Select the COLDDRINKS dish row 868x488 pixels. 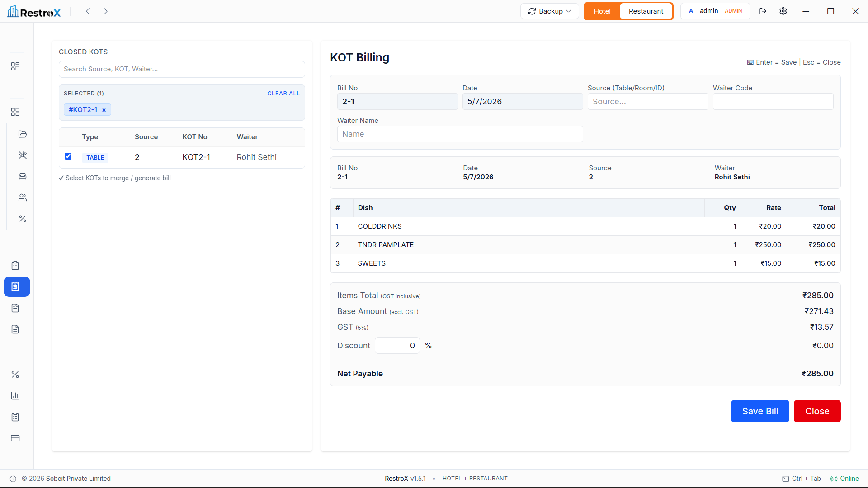pyautogui.click(x=585, y=226)
